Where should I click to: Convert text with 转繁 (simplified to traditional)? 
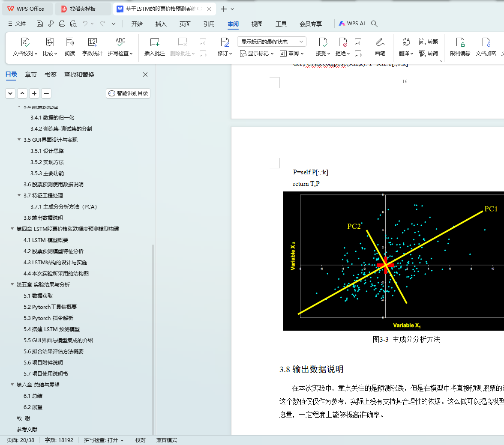[x=429, y=42]
